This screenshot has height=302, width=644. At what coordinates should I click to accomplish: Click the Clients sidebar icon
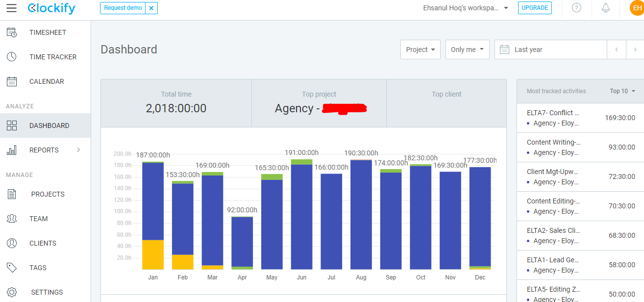(x=11, y=243)
